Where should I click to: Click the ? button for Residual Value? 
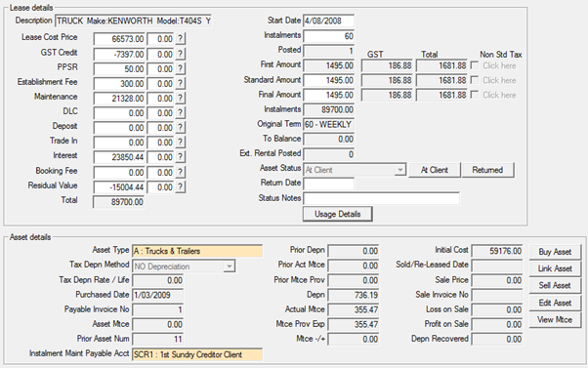click(180, 186)
